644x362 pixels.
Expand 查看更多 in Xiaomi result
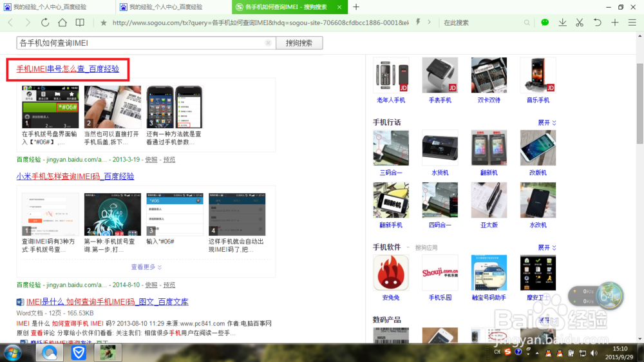(x=146, y=267)
